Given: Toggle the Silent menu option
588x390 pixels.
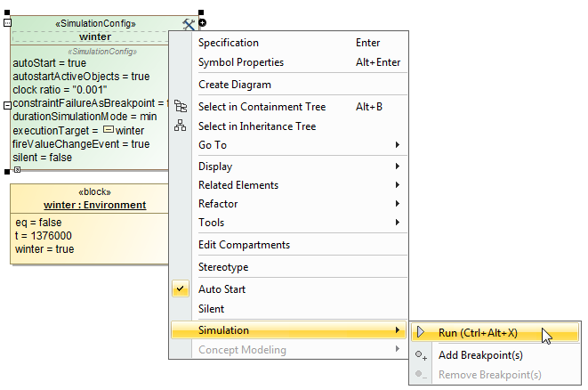Looking at the screenshot, I should (211, 309).
